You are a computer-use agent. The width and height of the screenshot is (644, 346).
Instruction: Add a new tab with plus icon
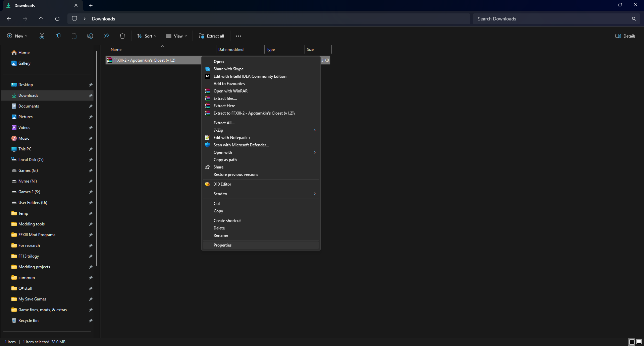point(91,5)
